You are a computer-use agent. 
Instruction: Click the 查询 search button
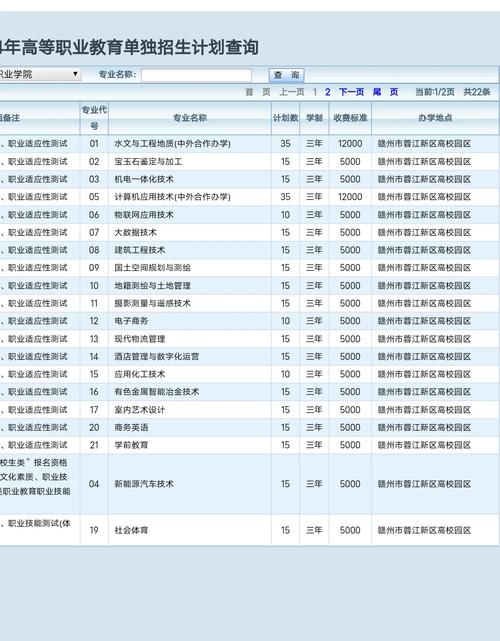point(287,75)
